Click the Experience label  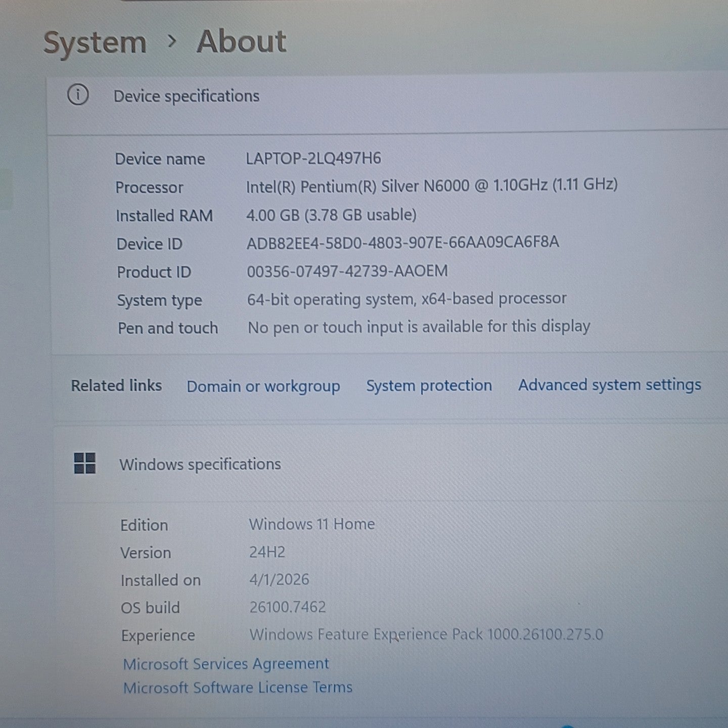click(x=158, y=636)
